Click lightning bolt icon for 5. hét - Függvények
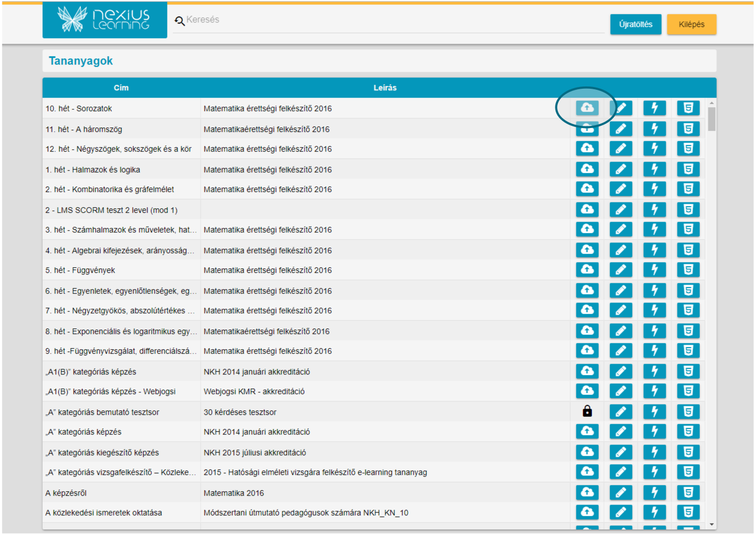 point(654,270)
